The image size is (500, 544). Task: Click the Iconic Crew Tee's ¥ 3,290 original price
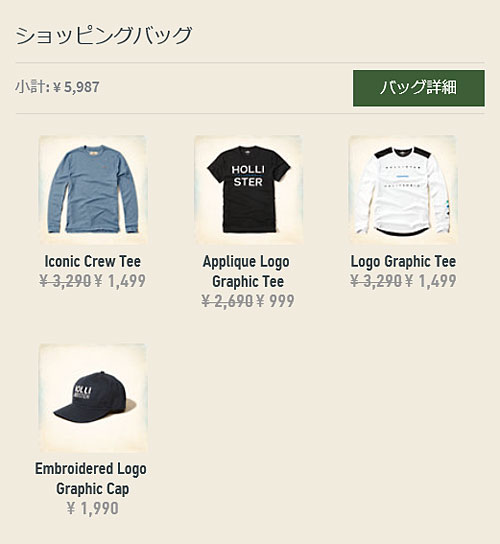tap(65, 281)
